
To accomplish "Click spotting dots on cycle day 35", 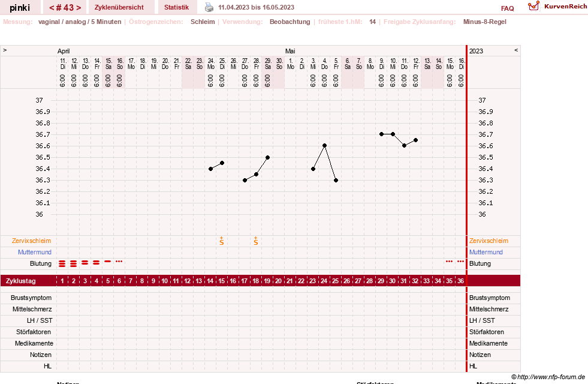I will click(450, 261).
